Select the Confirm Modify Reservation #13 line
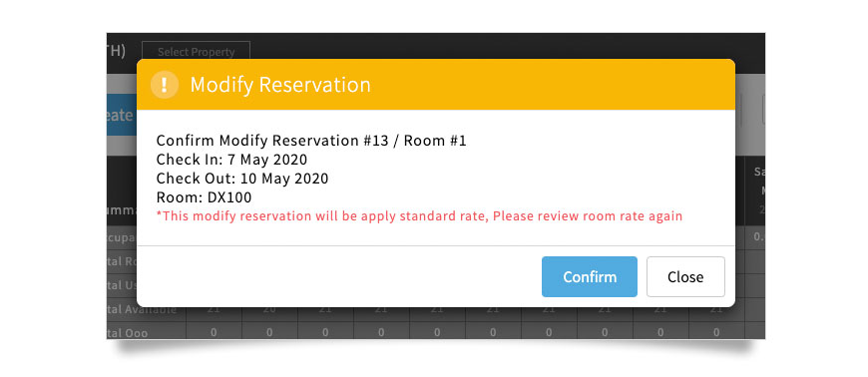 tap(311, 141)
